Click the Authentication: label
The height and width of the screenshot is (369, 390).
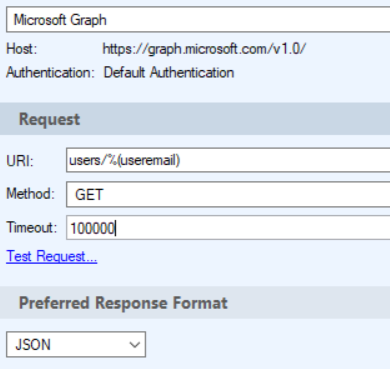click(50, 72)
